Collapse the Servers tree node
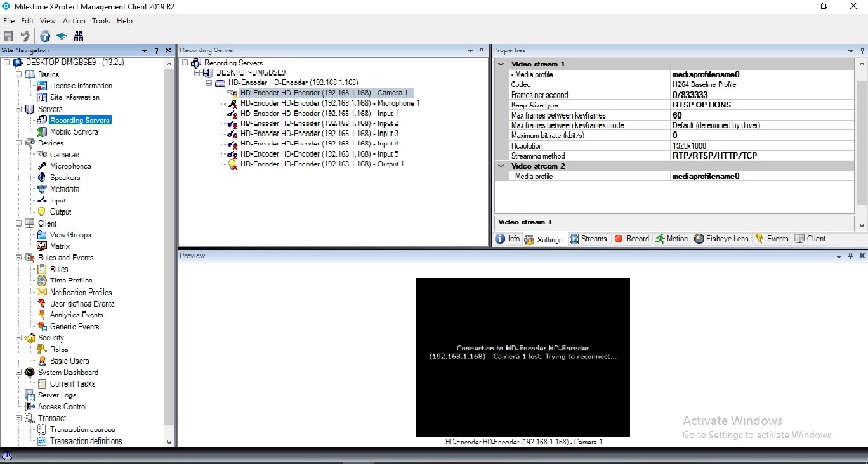 18,109
